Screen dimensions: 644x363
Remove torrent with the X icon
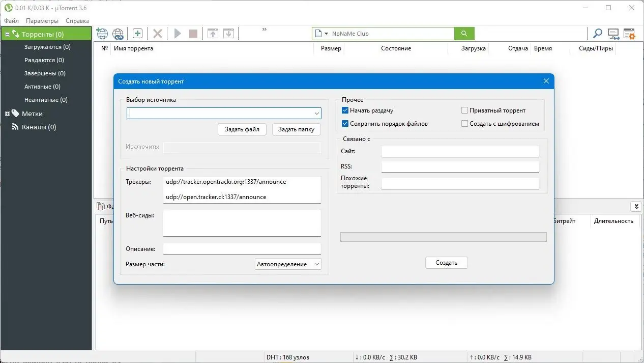coord(157,33)
